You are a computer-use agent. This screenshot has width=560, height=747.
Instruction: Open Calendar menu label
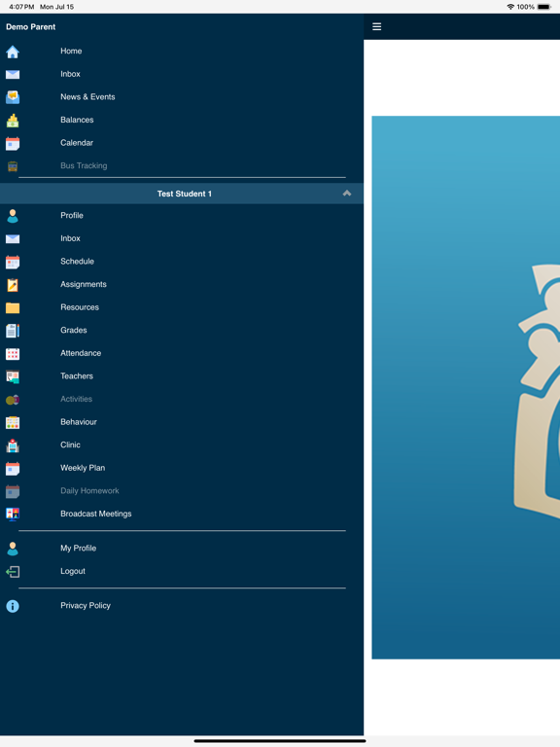(77, 142)
